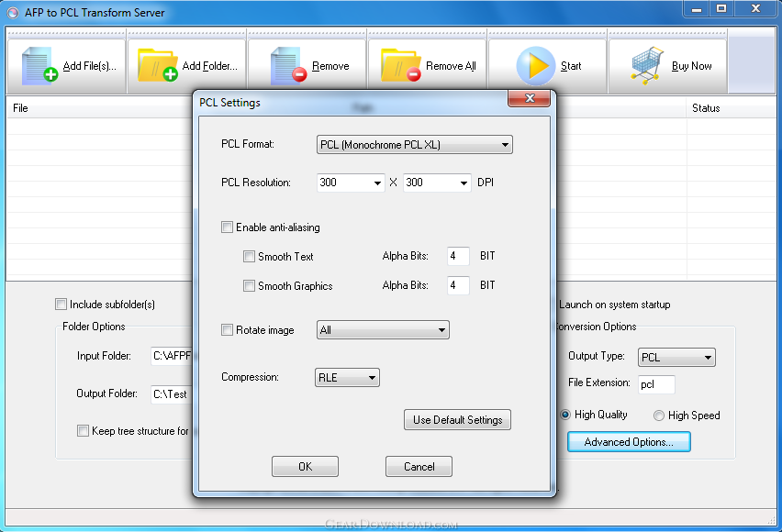Screen dimensions: 782x532
Task: Click the Add Folder yellow folder icon
Action: click(158, 65)
